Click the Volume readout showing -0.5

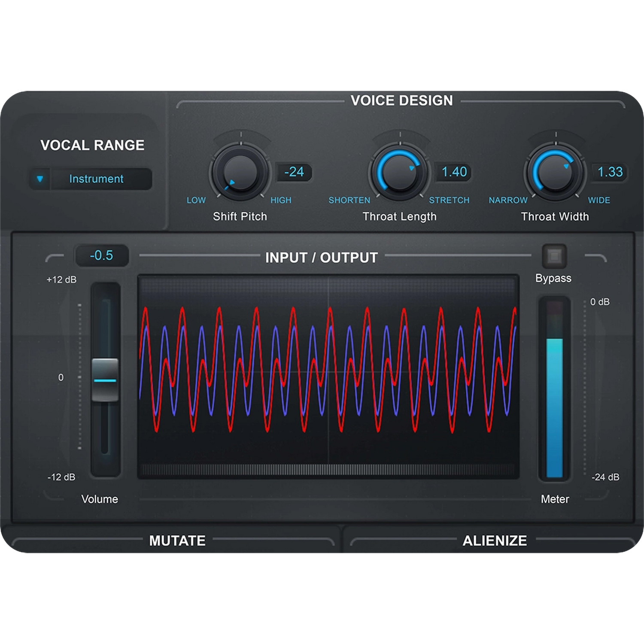click(x=102, y=255)
